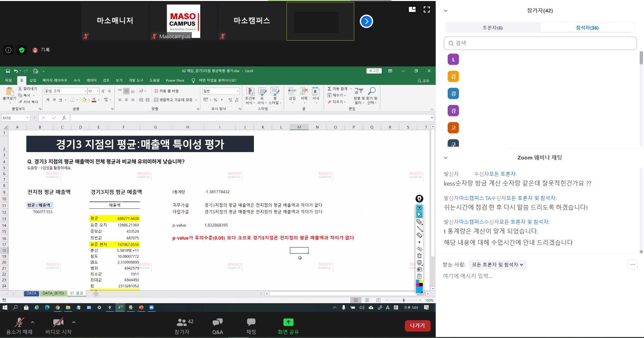
Task: Open the chat recipient dropdown
Action: coord(497,265)
